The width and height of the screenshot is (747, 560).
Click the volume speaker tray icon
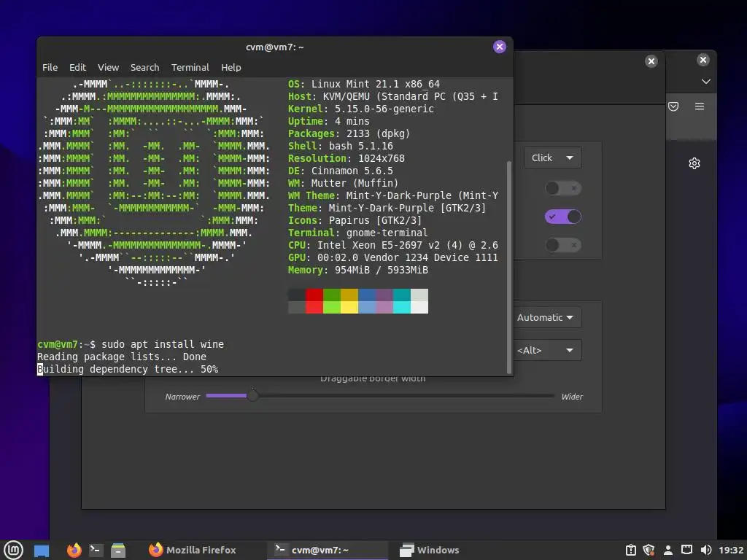click(706, 550)
